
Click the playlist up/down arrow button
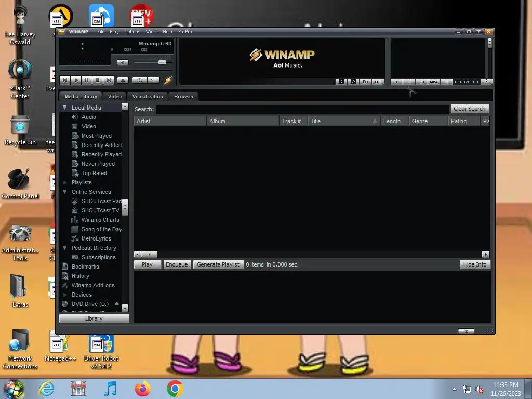point(486,82)
